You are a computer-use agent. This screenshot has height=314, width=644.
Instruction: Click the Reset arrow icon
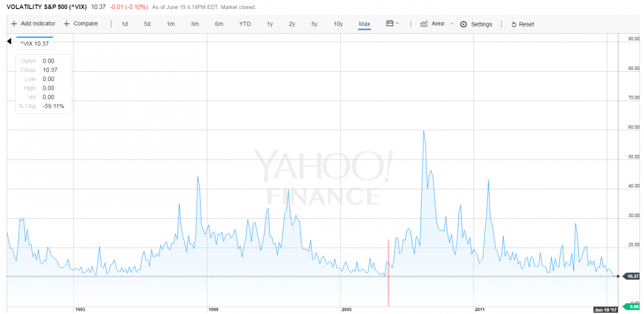tap(513, 25)
